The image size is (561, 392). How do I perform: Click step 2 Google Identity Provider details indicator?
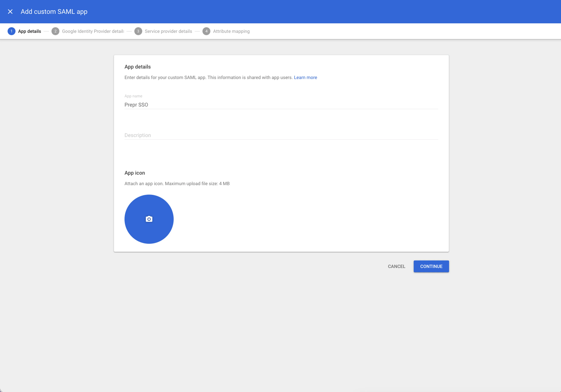coord(55,31)
